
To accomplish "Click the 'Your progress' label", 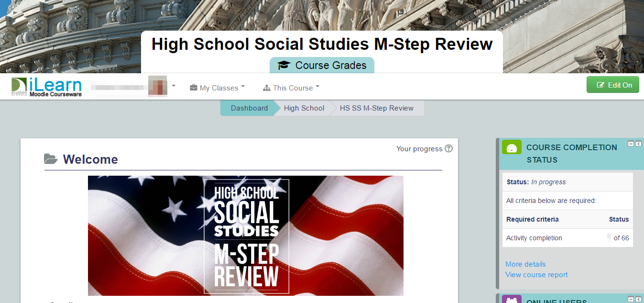I will tap(419, 149).
